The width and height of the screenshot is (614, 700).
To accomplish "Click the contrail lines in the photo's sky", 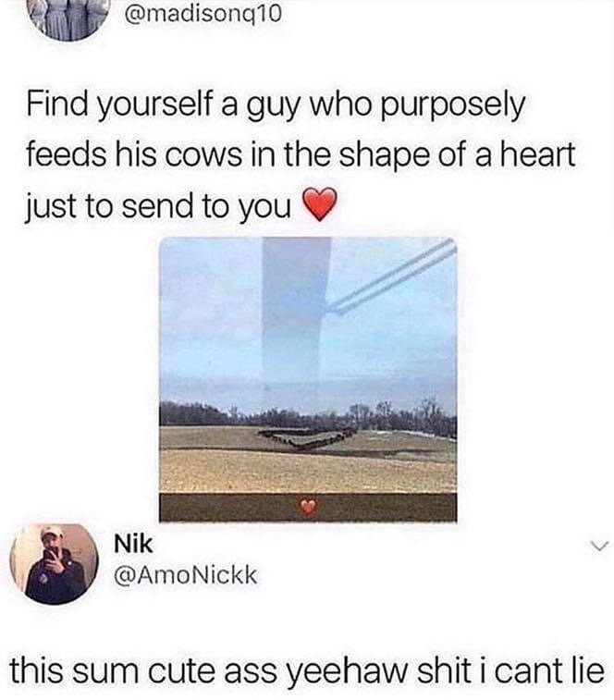I will pos(392,277).
